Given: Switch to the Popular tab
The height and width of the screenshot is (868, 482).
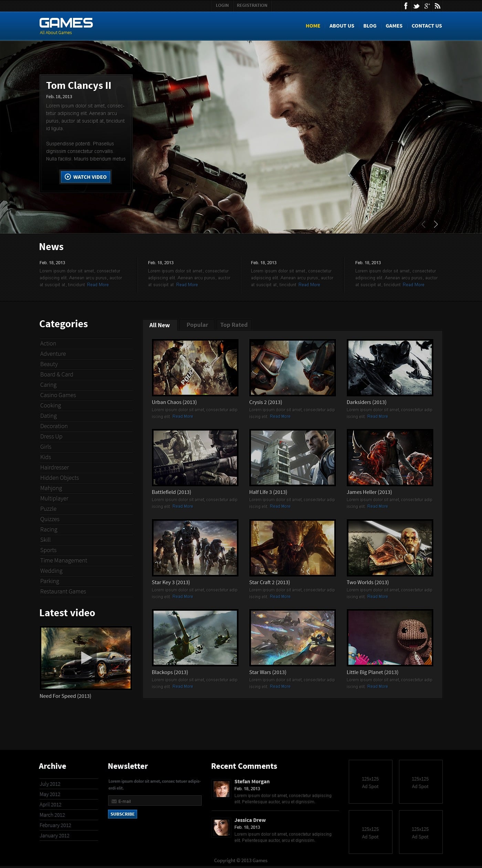Looking at the screenshot, I should click(x=197, y=325).
